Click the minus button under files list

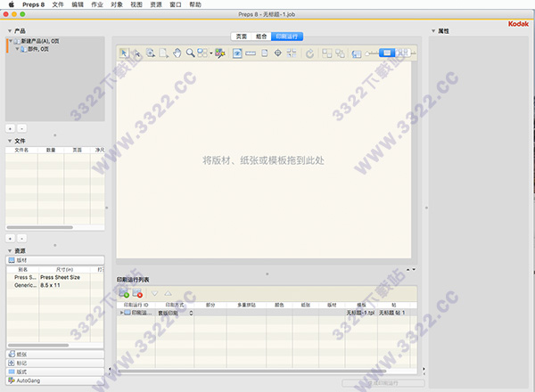(21, 239)
